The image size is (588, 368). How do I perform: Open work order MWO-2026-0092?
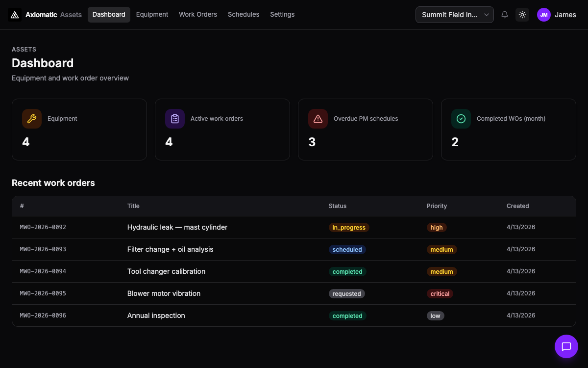(43, 227)
